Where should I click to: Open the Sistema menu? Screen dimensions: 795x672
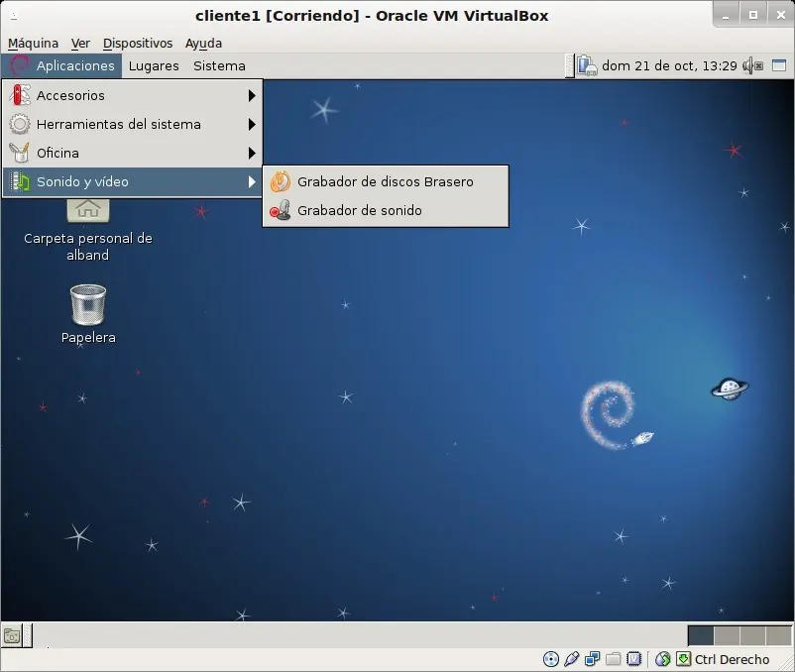(219, 65)
